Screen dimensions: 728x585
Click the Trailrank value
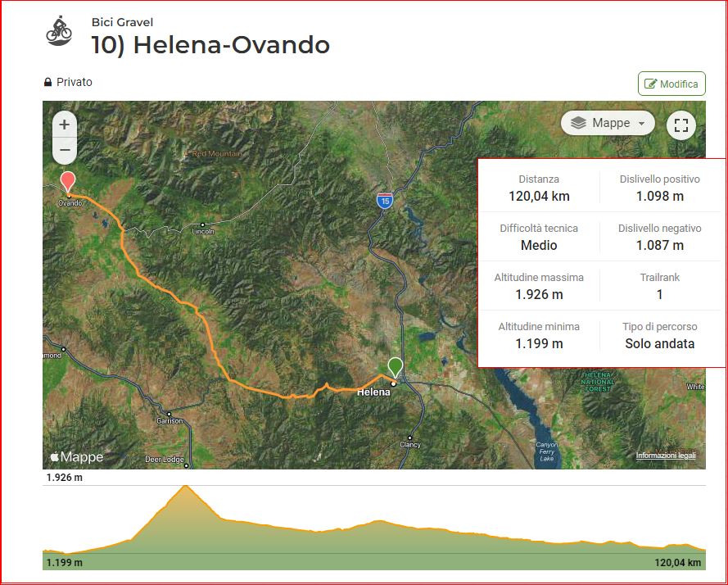(659, 295)
